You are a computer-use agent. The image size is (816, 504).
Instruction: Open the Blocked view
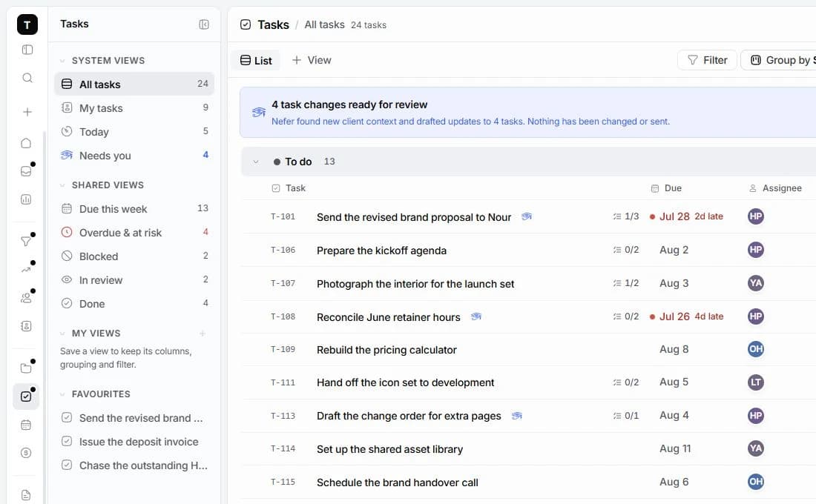[x=134, y=256]
